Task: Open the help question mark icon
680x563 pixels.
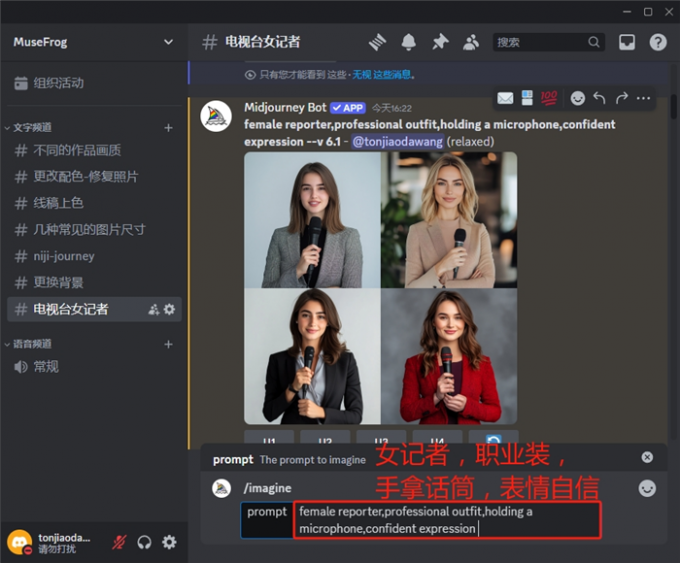Action: click(x=658, y=42)
